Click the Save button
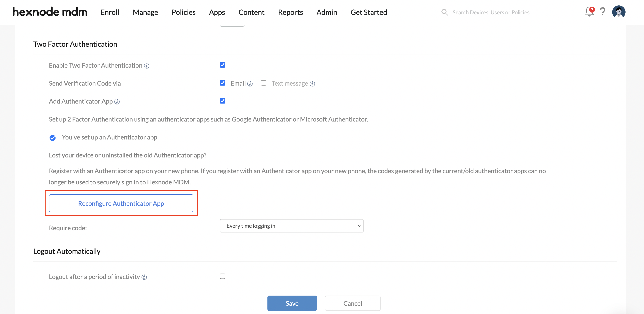Image resolution: width=644 pixels, height=314 pixels. pyautogui.click(x=292, y=303)
